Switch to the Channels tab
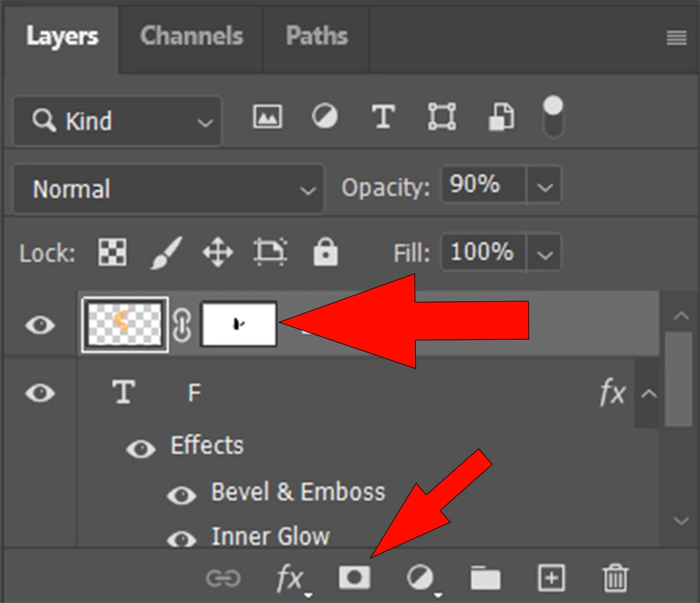The height and width of the screenshot is (603, 700). [x=191, y=36]
